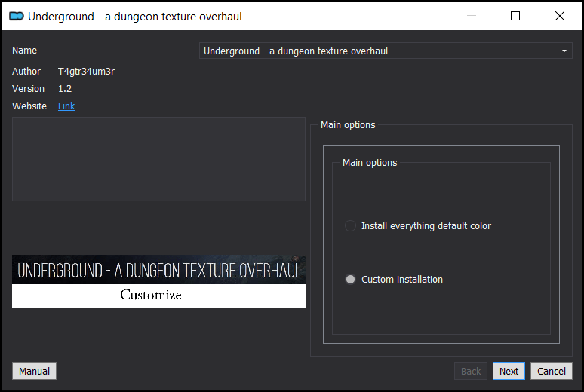Close the Underground installer dialog
Screen dimensions: 584x392
point(559,16)
